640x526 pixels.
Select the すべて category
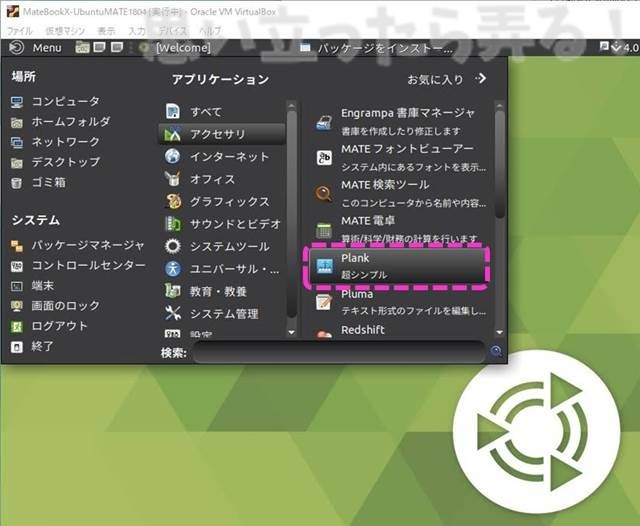pyautogui.click(x=222, y=112)
